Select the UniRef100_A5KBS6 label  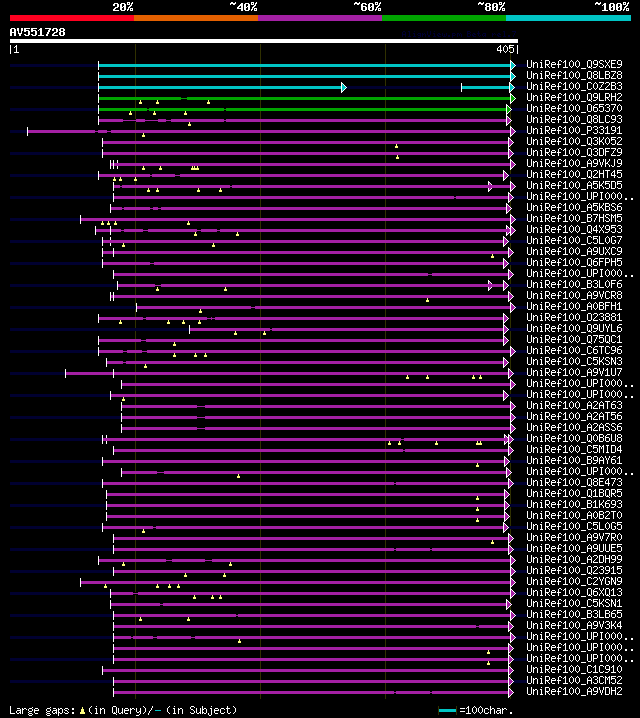click(x=574, y=207)
